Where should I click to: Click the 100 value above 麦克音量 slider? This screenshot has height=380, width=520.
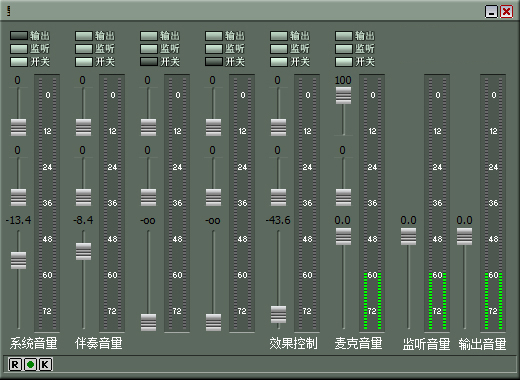coord(343,80)
